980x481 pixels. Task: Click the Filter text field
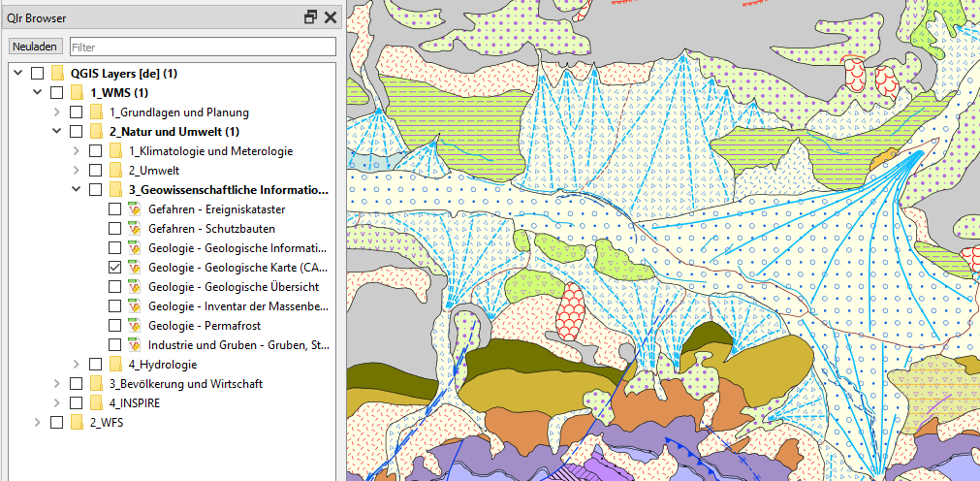(202, 47)
